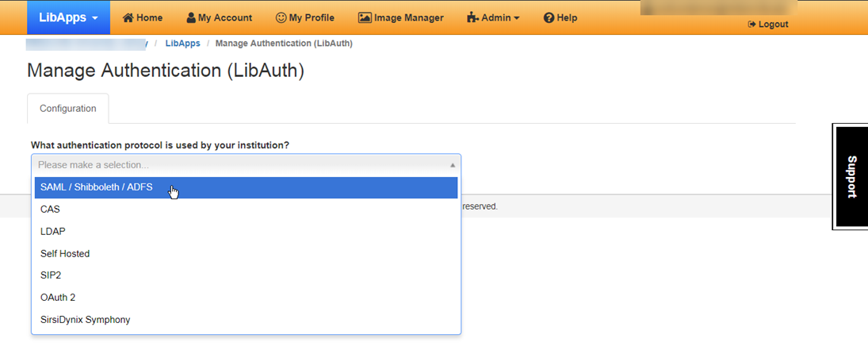Open My Account page

220,17
